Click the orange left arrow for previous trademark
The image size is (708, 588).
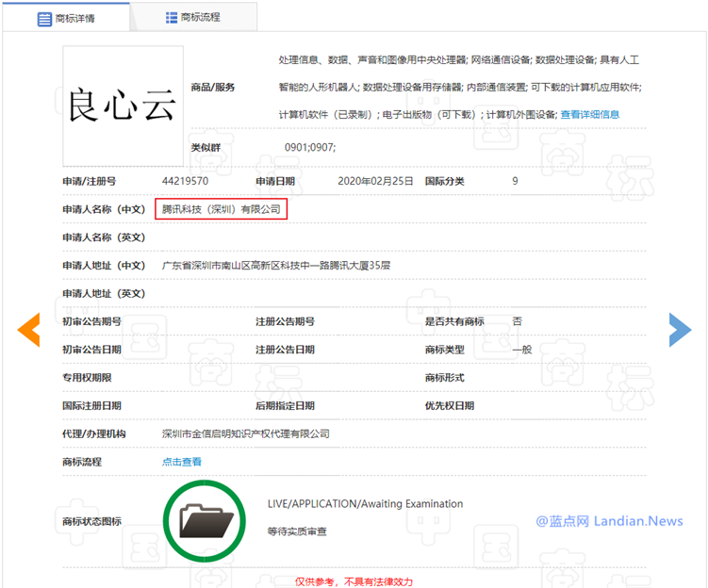click(29, 330)
